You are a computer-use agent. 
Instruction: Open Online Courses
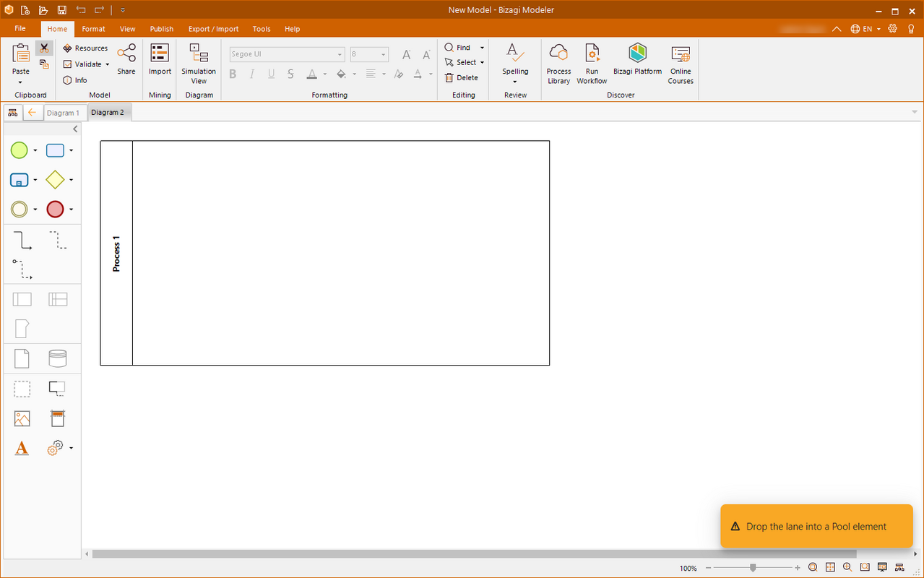(x=681, y=64)
